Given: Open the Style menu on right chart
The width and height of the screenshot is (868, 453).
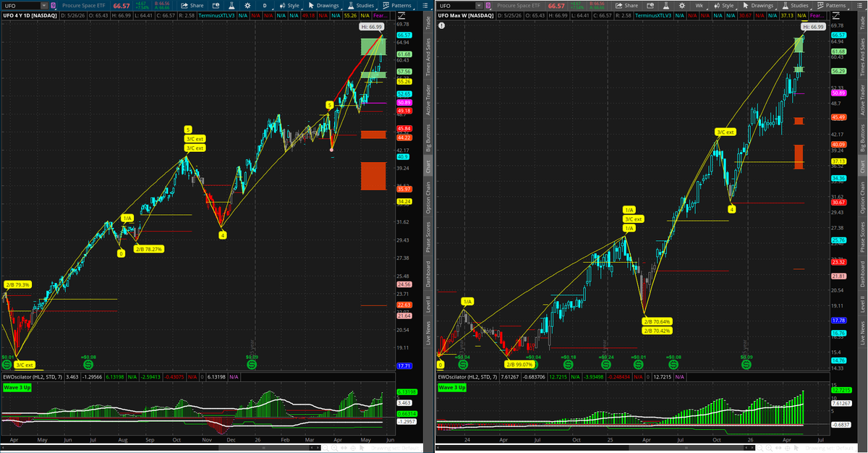Looking at the screenshot, I should [724, 6].
